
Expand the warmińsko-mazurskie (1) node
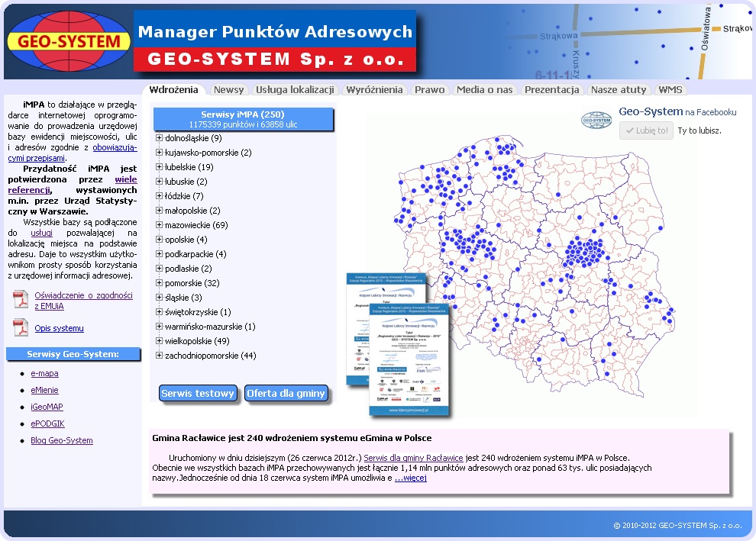pos(159,326)
